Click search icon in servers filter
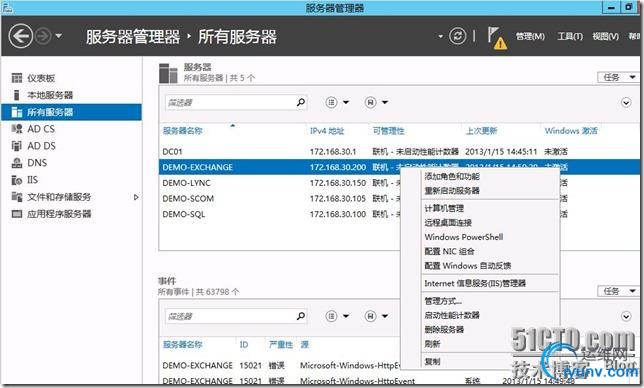Image resolution: width=644 pixels, height=388 pixels. [x=301, y=102]
